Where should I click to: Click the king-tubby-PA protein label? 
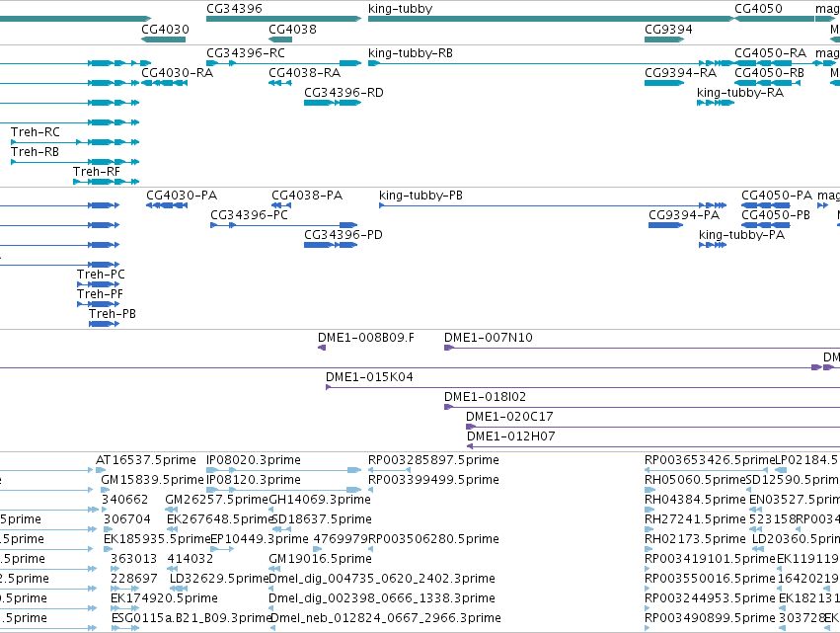click(x=741, y=235)
